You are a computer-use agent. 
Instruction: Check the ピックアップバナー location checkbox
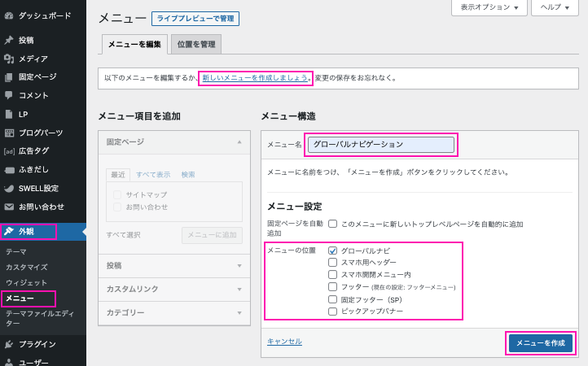[332, 312]
